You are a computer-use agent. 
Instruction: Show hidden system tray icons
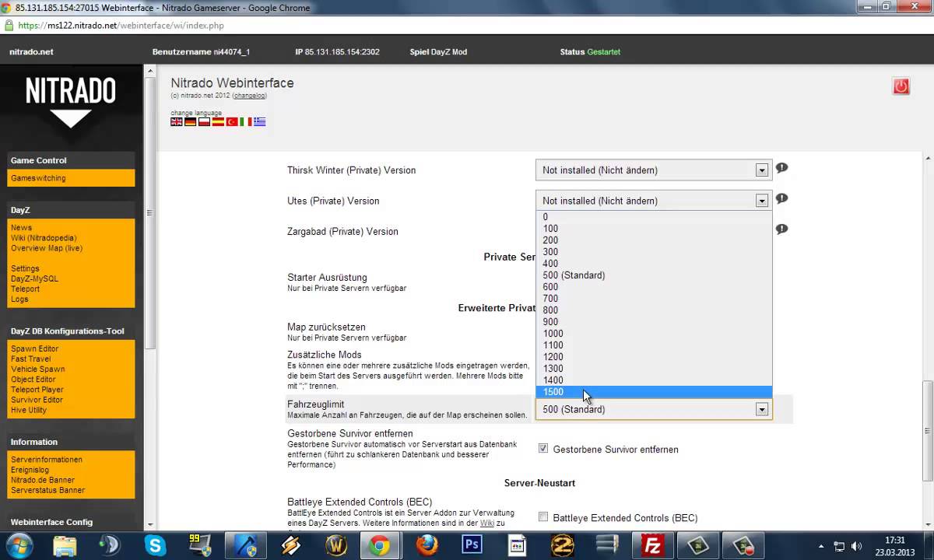(x=822, y=546)
